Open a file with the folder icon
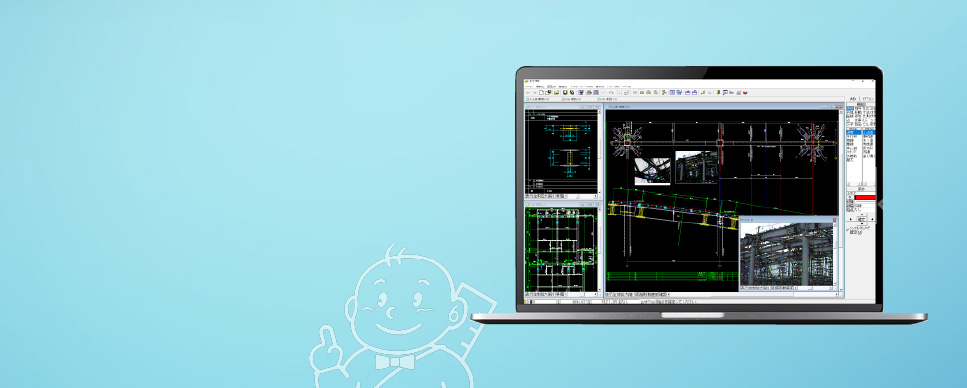Viewport: 967px width, 388px height. (x=557, y=93)
